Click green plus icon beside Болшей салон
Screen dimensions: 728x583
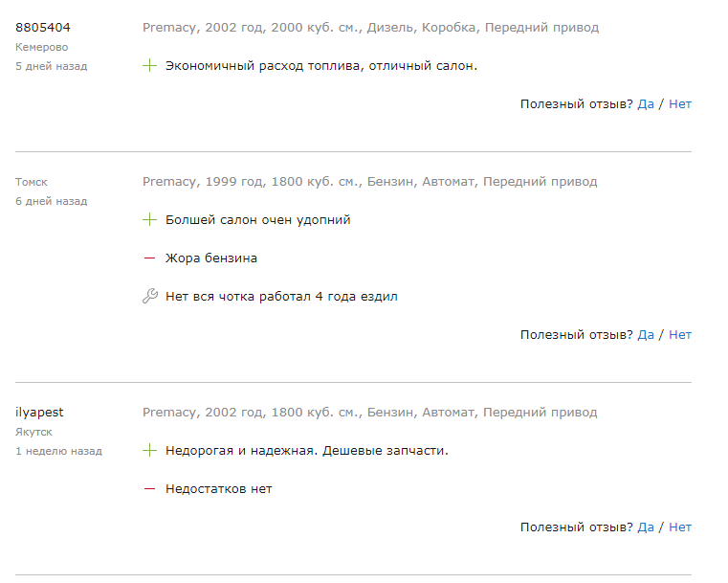click(x=149, y=219)
